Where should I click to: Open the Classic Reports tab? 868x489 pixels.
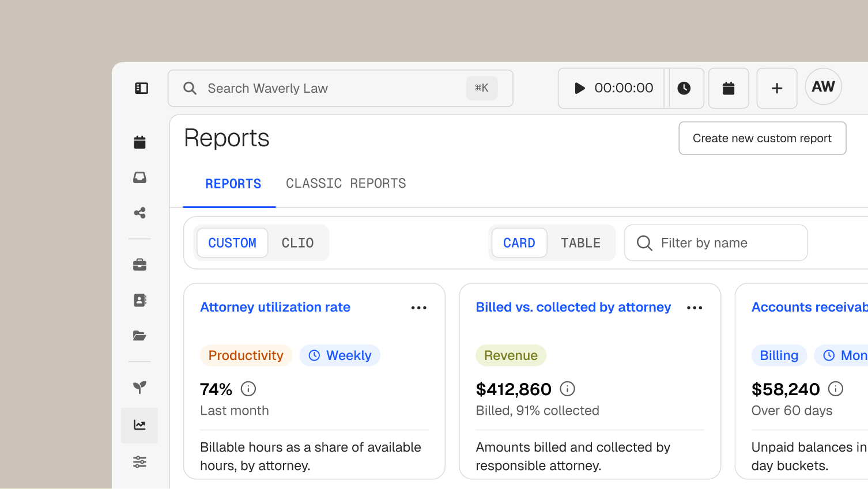pyautogui.click(x=346, y=184)
